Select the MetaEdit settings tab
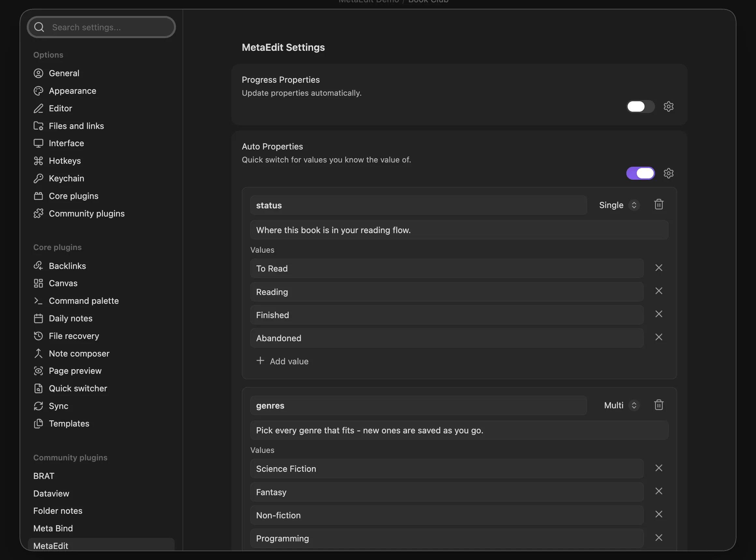Viewport: 756px width, 560px height. tap(101, 545)
